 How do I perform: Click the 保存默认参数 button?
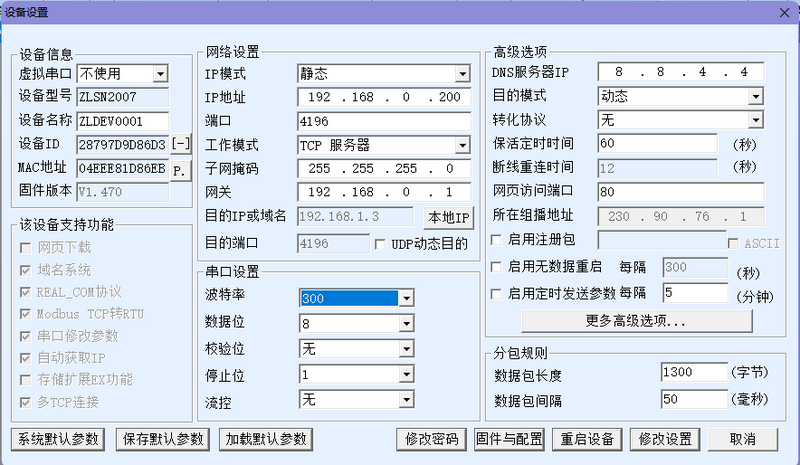(x=163, y=439)
